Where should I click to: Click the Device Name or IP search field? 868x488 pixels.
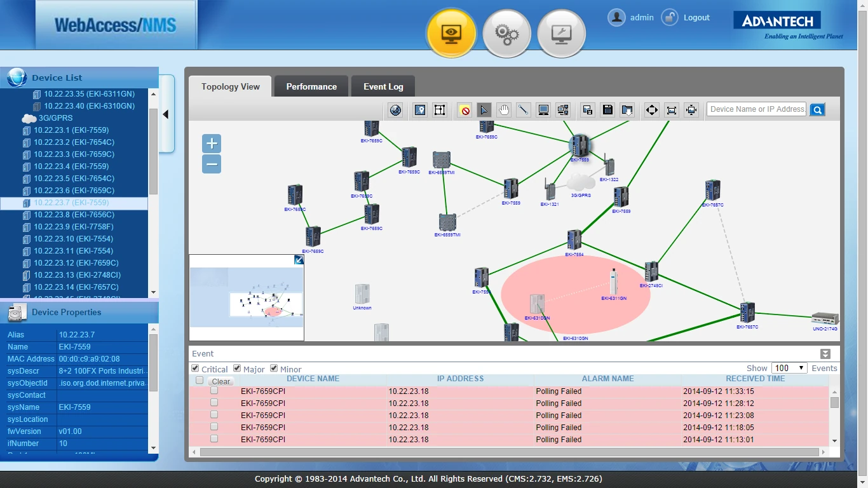tap(756, 109)
